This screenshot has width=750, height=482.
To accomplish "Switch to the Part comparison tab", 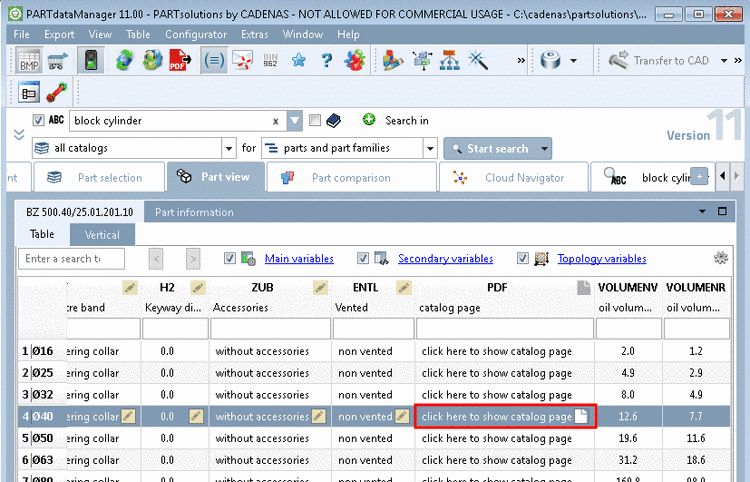I will [x=352, y=178].
